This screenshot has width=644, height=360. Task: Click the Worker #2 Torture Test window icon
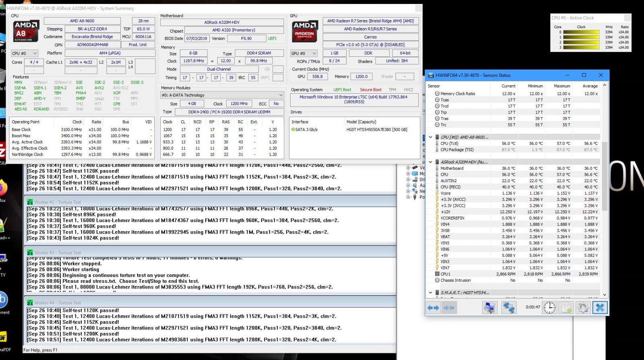[x=30, y=202]
